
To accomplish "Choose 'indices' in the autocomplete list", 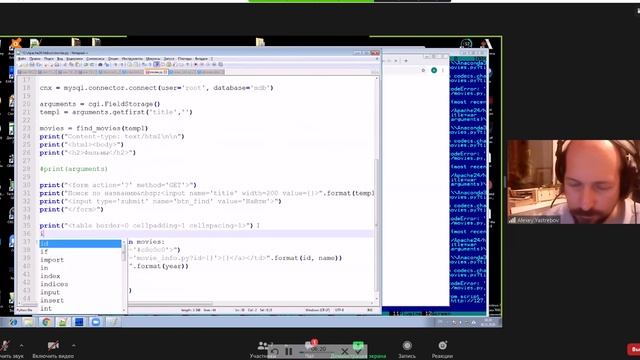I will click(80, 284).
